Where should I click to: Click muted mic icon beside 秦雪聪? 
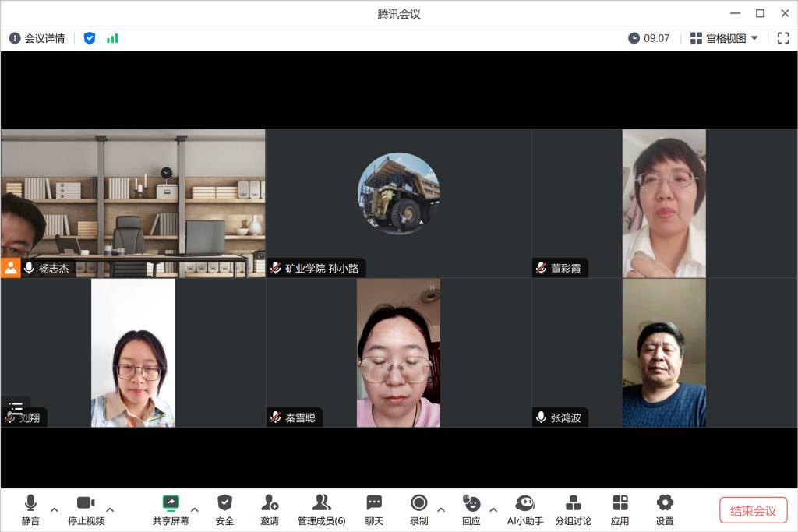pos(276,417)
